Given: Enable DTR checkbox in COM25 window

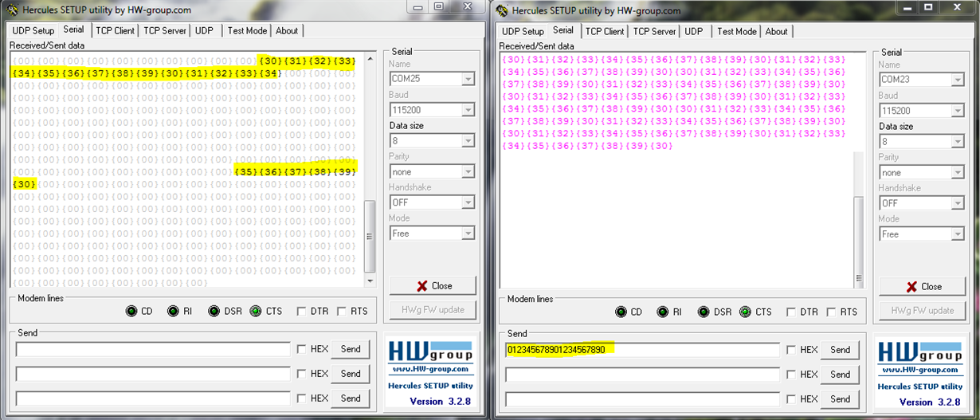Looking at the screenshot, I should [301, 311].
